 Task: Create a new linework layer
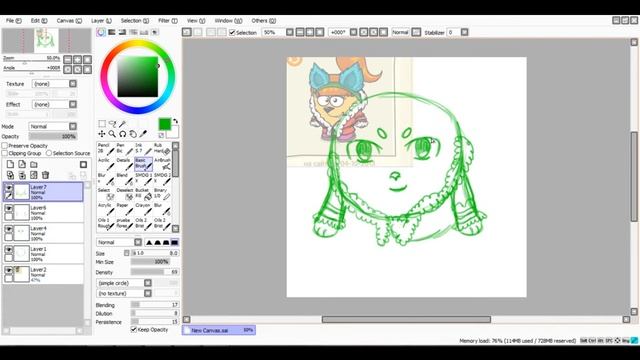[x=22, y=164]
